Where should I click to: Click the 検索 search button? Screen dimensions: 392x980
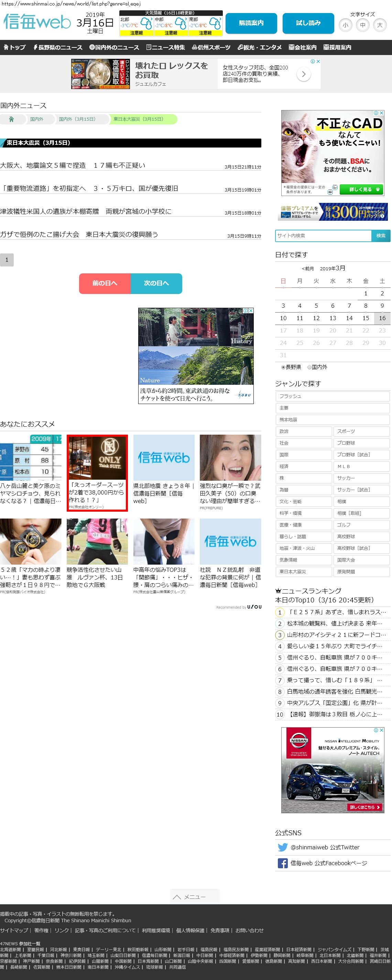click(x=381, y=236)
